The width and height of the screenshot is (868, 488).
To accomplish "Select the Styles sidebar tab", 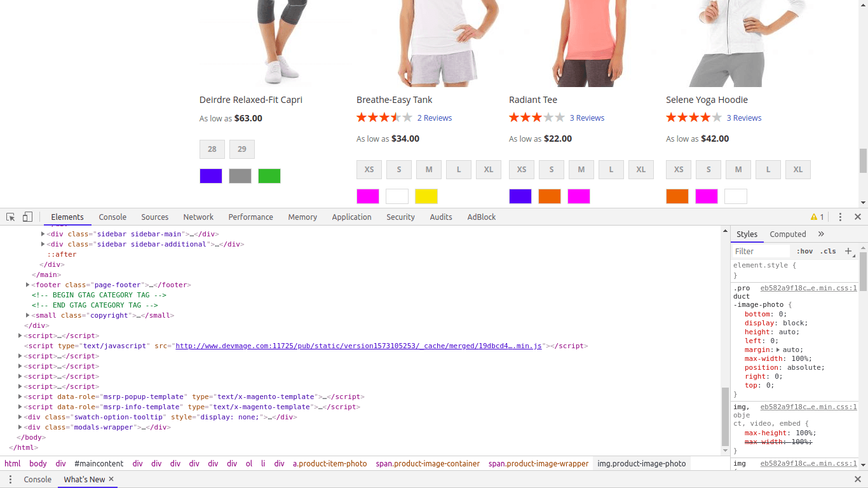I will 747,234.
